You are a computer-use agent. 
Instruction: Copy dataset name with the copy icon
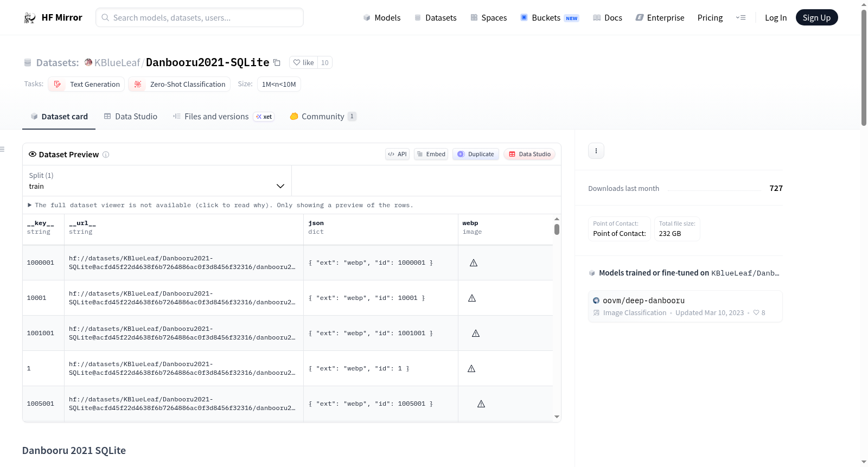277,62
